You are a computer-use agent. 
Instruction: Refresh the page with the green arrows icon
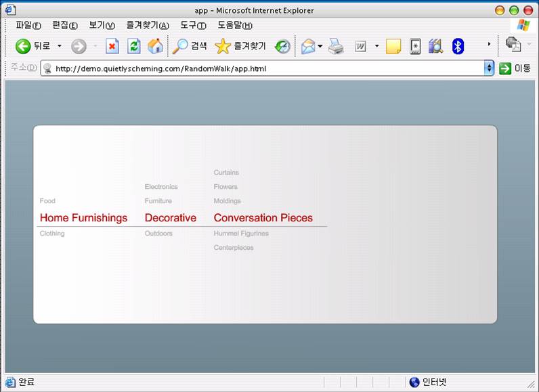(133, 46)
